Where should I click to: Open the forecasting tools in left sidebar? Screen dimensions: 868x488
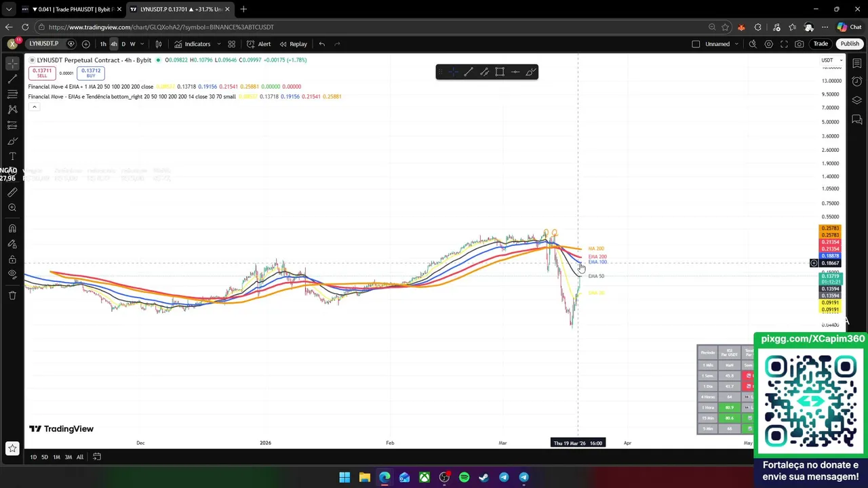[x=12, y=125]
